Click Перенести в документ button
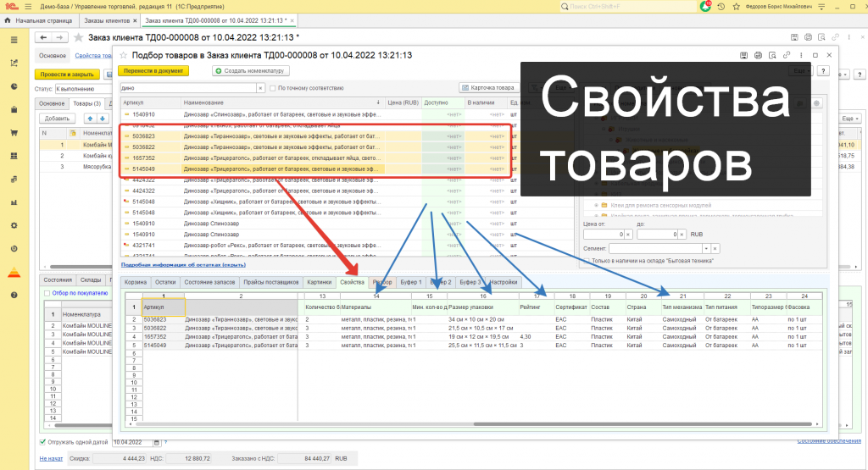The width and height of the screenshot is (868, 470). pos(153,71)
